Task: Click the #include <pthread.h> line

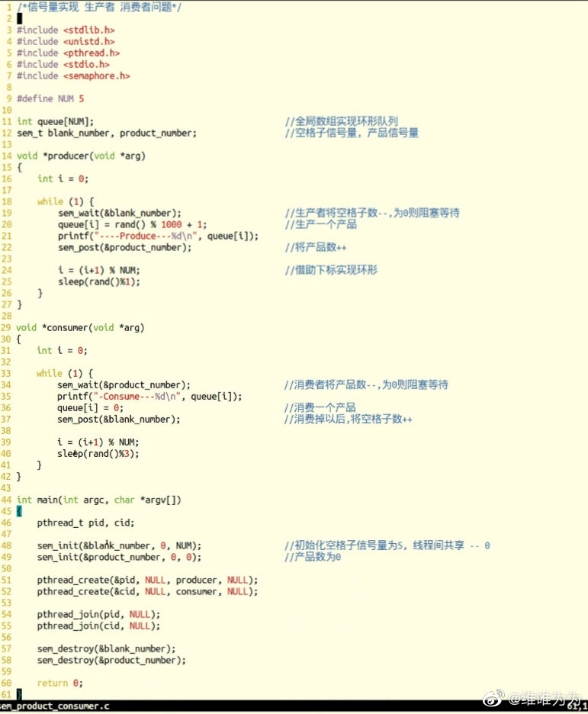Action: coord(68,53)
